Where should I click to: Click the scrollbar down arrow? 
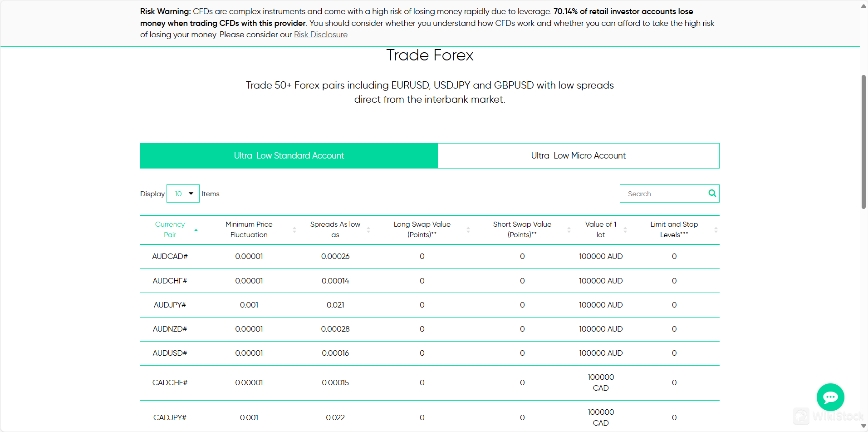[863, 426]
